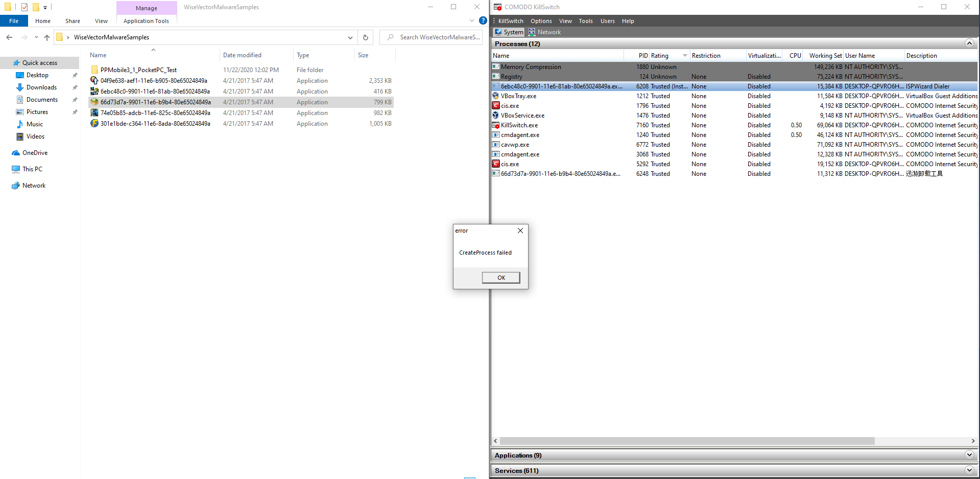Screen dimensions: 980x479
Task: Select the Quick access tree item
Action: (40, 63)
